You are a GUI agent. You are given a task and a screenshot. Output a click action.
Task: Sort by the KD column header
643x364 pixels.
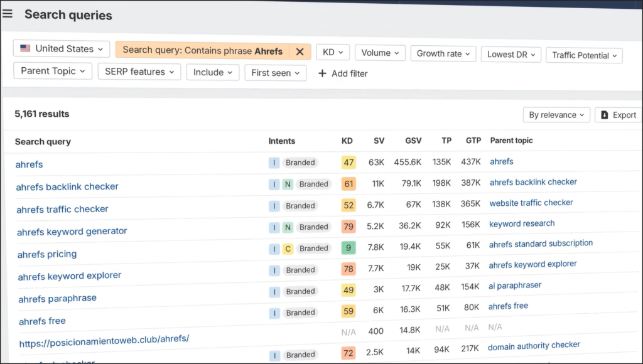point(347,141)
